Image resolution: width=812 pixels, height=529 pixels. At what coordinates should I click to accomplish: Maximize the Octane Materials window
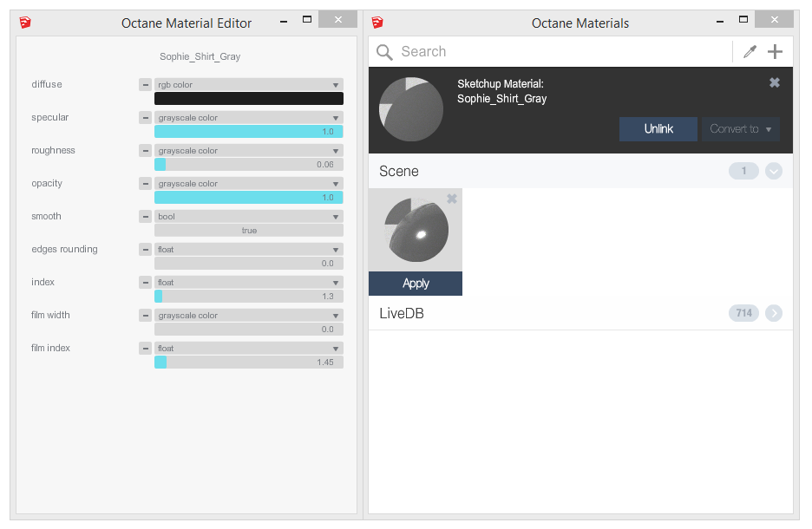(743, 20)
